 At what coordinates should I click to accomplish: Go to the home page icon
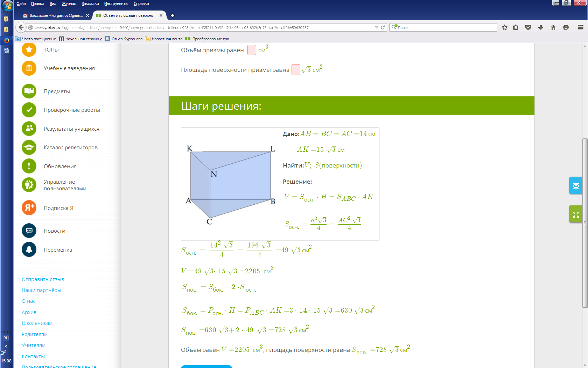[x=553, y=27]
